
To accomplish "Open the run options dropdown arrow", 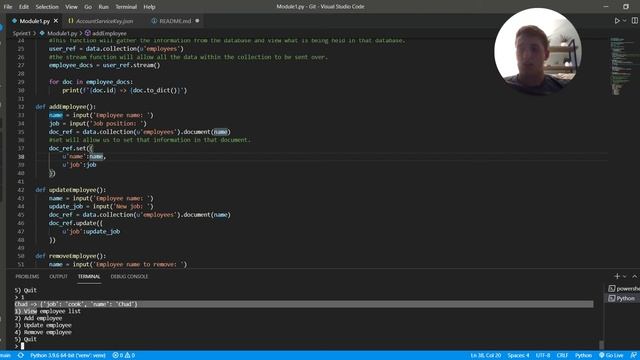I will click(x=624, y=21).
